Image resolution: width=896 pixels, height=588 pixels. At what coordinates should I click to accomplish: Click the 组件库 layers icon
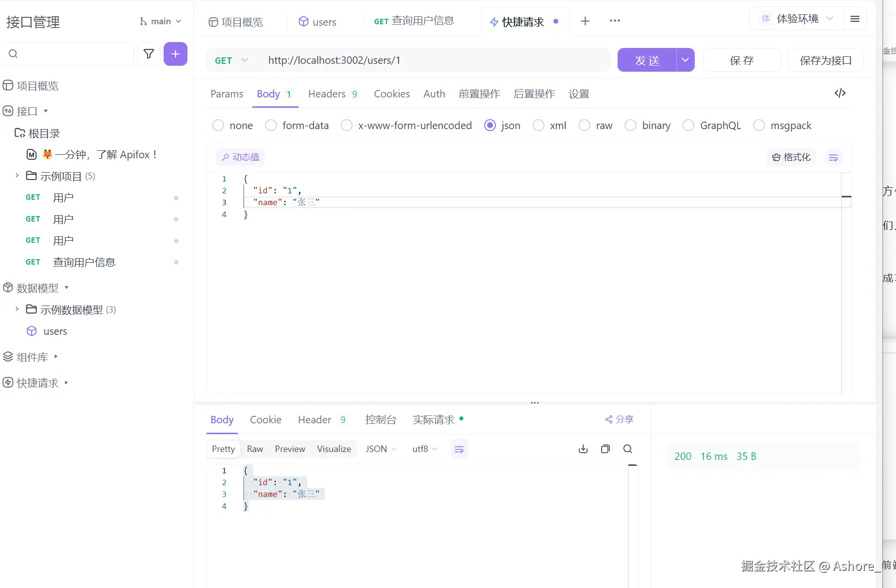8,357
